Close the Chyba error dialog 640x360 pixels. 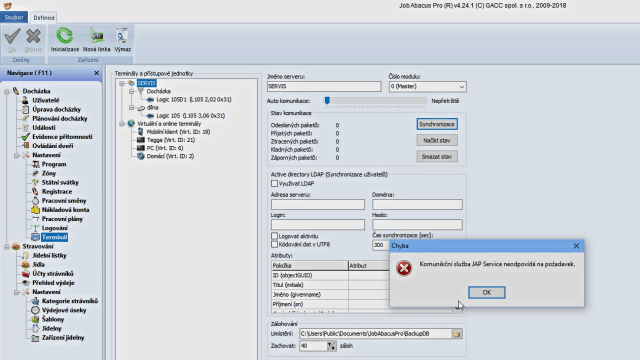coord(576,246)
